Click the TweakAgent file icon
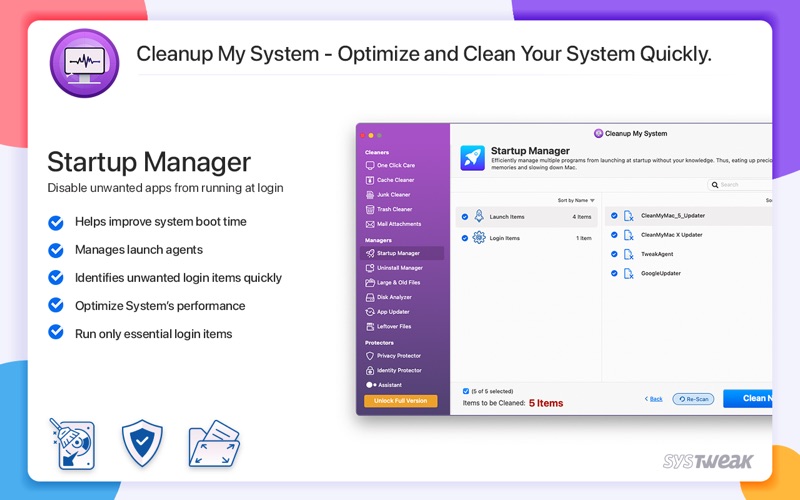Image resolution: width=800 pixels, height=500 pixels. (629, 254)
